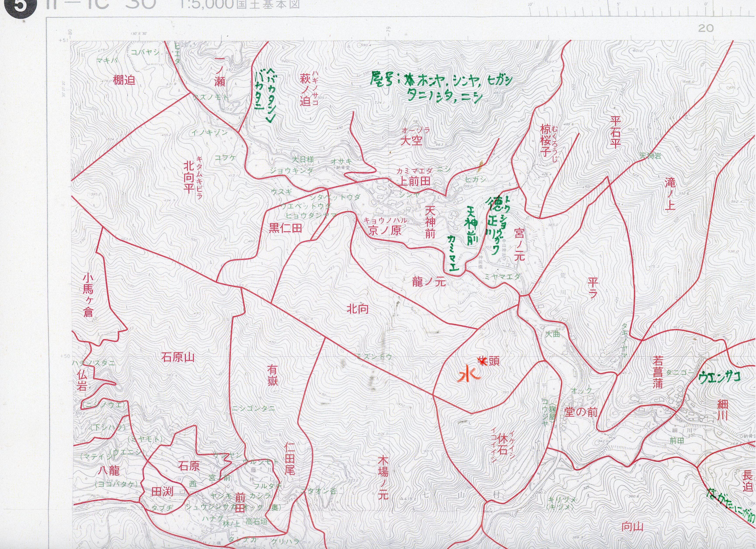Image resolution: width=756 pixels, height=549 pixels.
Task: Select the 長迫 area name
Action: 747,481
